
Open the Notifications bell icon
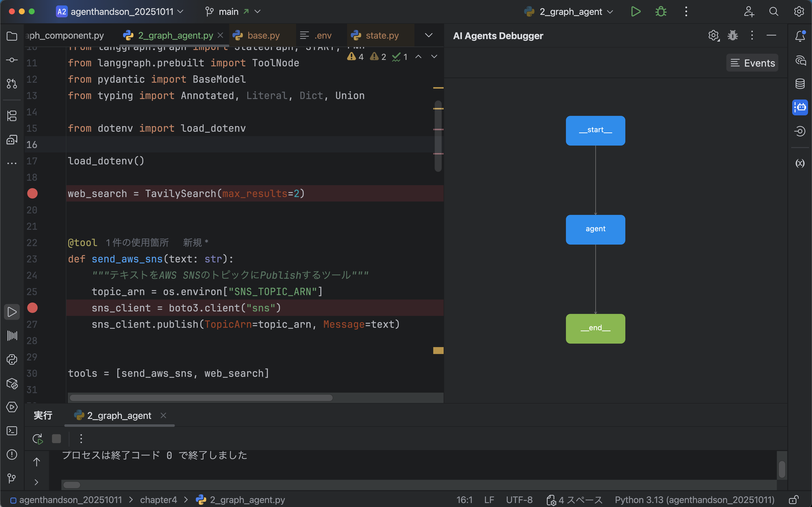pyautogui.click(x=800, y=36)
